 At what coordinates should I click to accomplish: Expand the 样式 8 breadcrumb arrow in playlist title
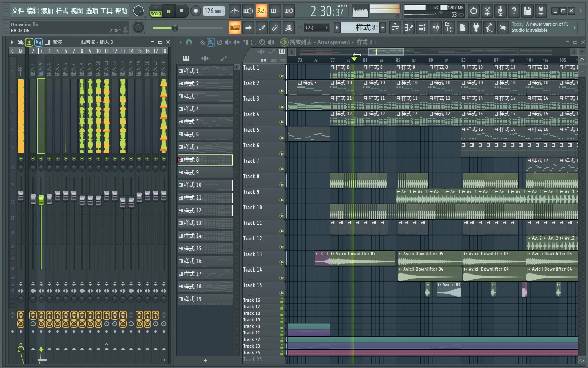pyautogui.click(x=375, y=42)
